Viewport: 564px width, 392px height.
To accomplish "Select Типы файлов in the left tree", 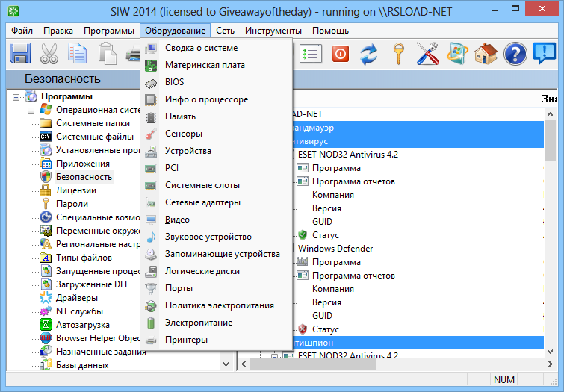I will (x=84, y=258).
